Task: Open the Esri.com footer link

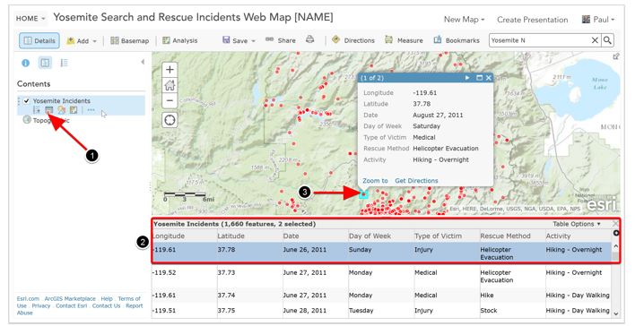Action: coord(28,299)
